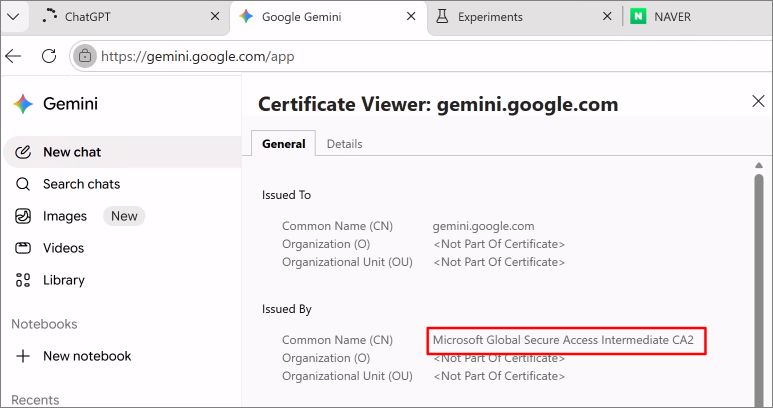Image resolution: width=773 pixels, height=408 pixels.
Task: Switch to the Experiments browser tab
Action: tap(524, 17)
